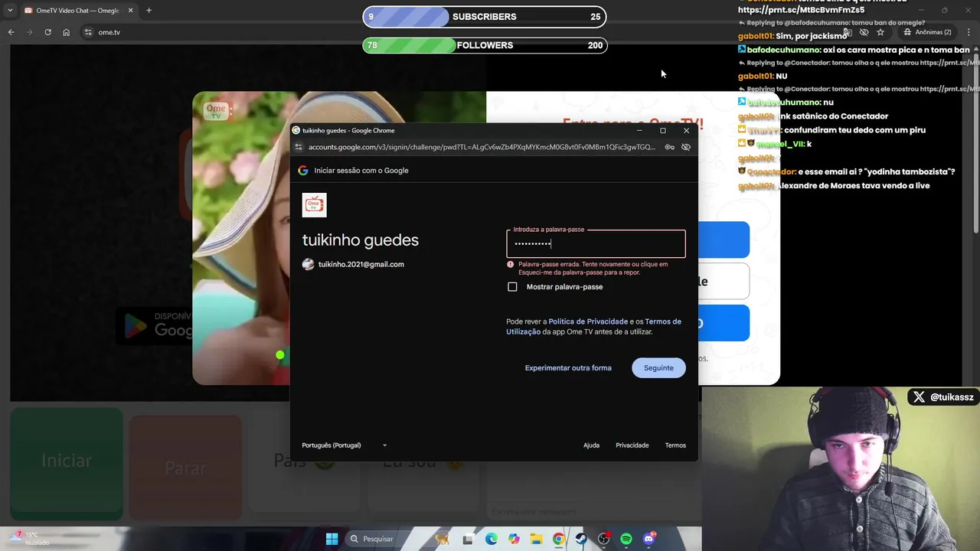Open File Explorer from taskbar
The height and width of the screenshot is (551, 980).
(x=536, y=539)
